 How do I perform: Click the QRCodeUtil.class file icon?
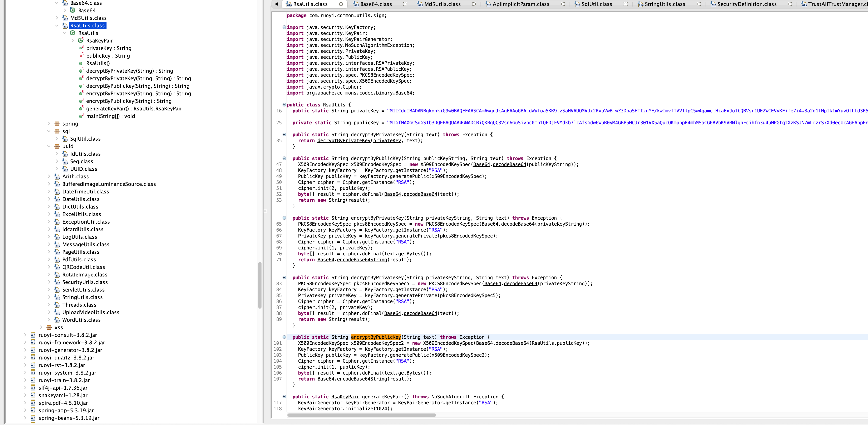coord(57,267)
